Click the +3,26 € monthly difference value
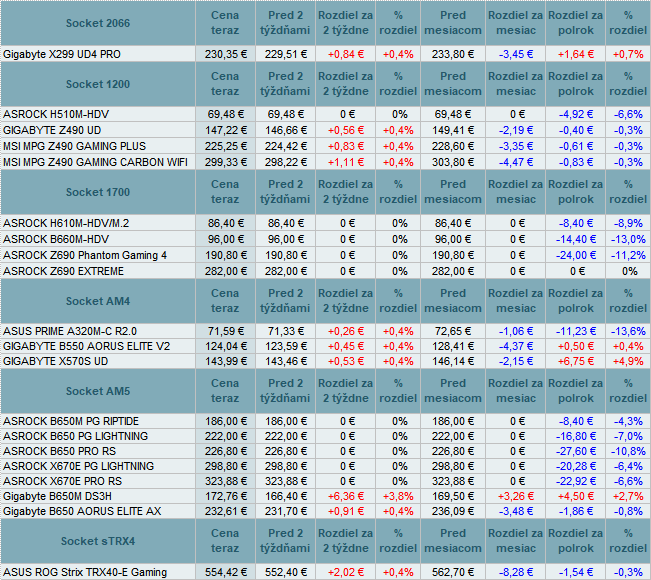This screenshot has width=651, height=580. click(x=516, y=496)
